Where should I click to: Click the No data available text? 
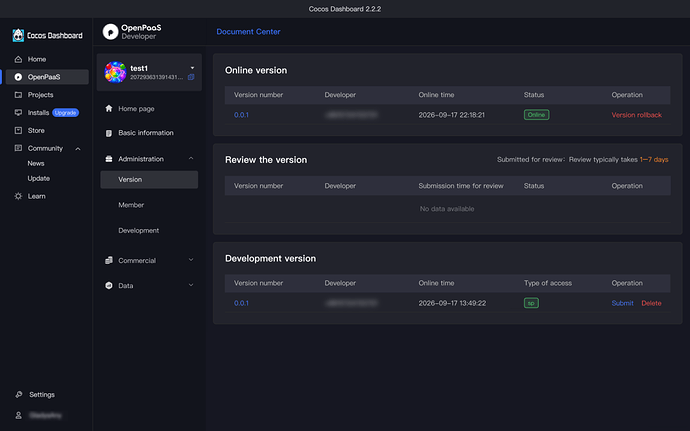point(447,209)
